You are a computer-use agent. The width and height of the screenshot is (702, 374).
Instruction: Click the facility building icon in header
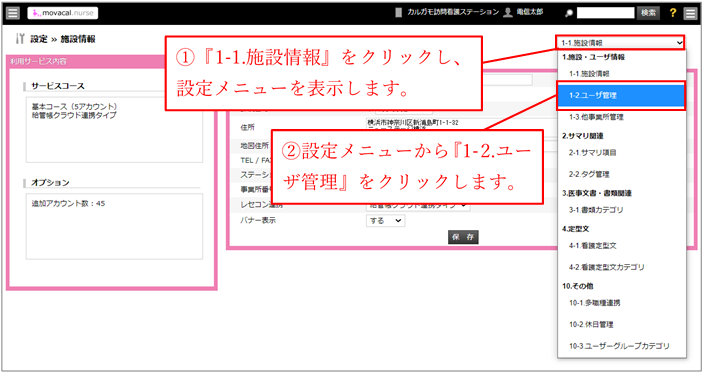pos(399,13)
